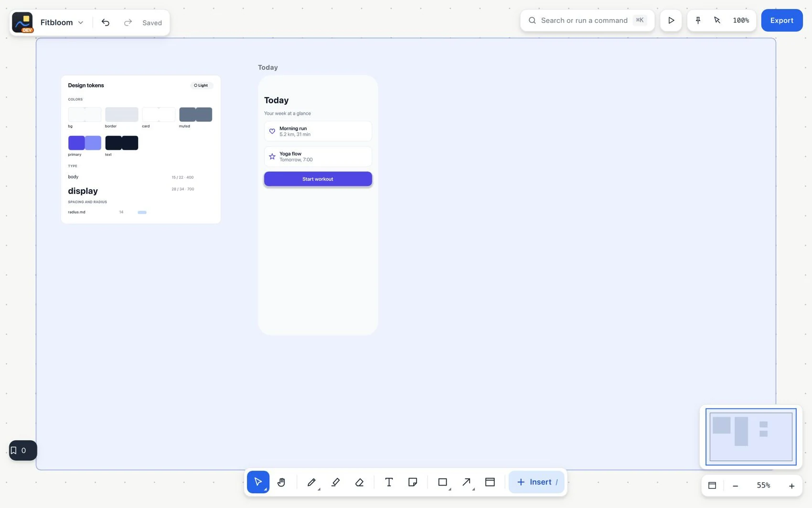This screenshot has height=508, width=812.
Task: Click the 28 / 34 · 700 type value
Action: (x=183, y=189)
